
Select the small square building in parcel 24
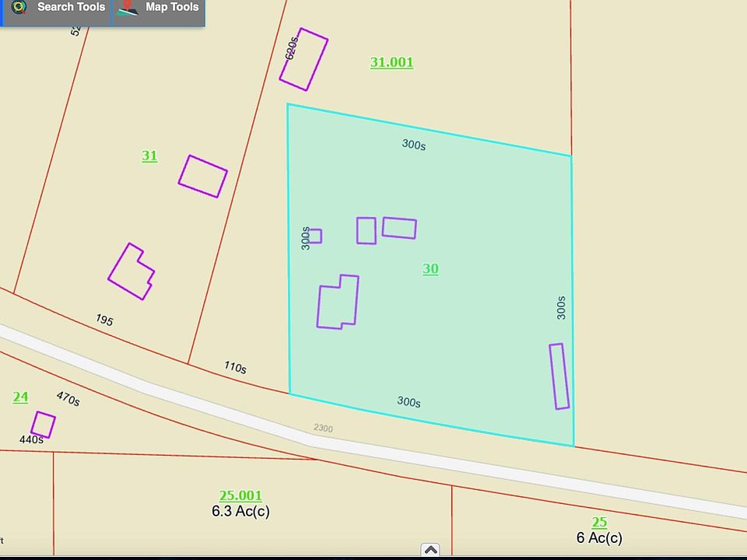pyautogui.click(x=43, y=425)
